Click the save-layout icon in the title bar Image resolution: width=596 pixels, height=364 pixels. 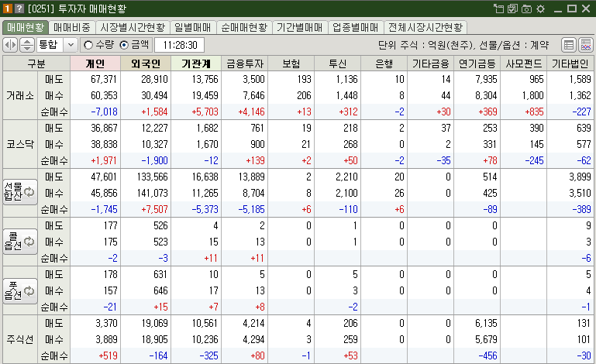(512, 9)
